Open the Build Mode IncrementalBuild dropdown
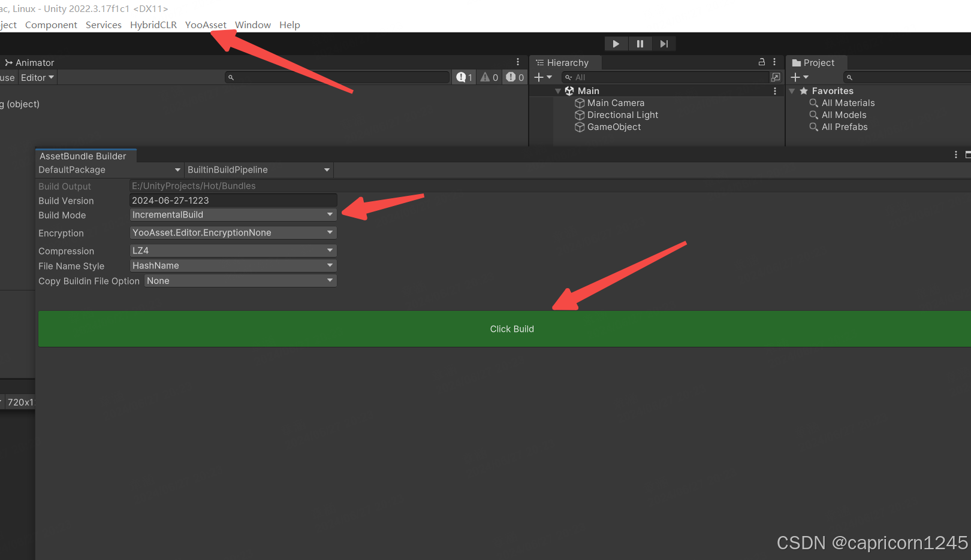 [x=233, y=215]
